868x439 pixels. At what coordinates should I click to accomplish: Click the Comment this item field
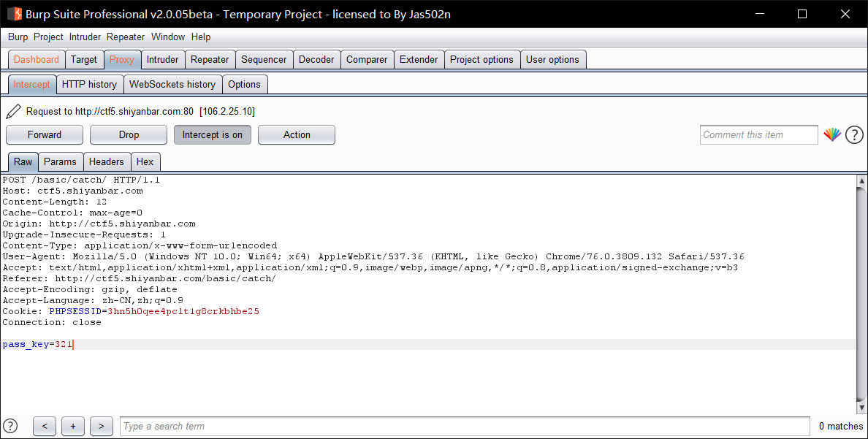coord(758,134)
